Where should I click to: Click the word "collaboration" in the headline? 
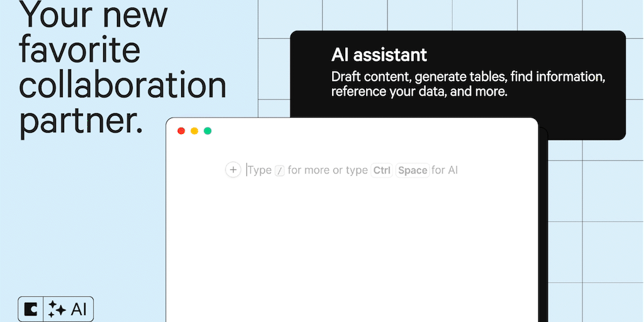(122, 85)
